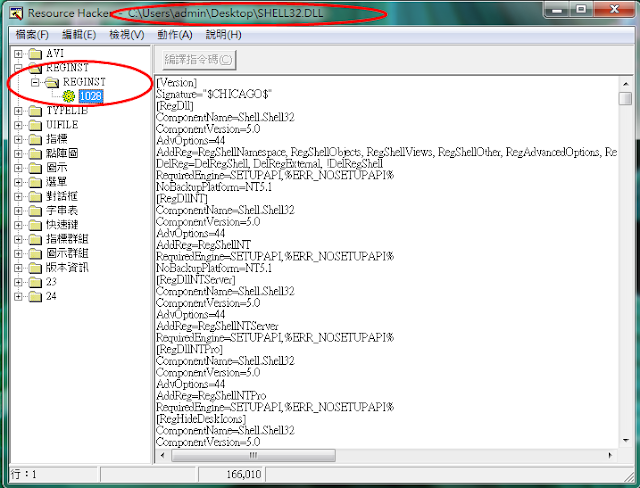Maximize the Resource Hacker window
The width and height of the screenshot is (640, 488).
[x=581, y=10]
